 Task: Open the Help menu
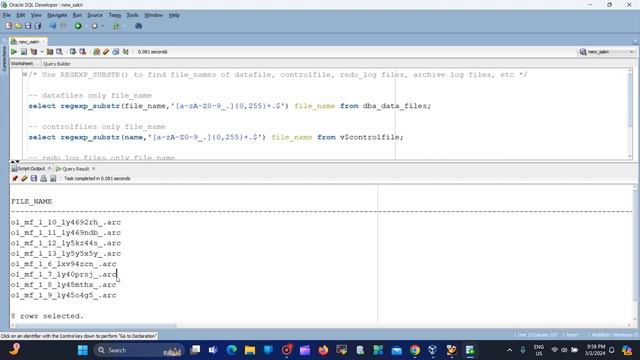click(x=174, y=15)
